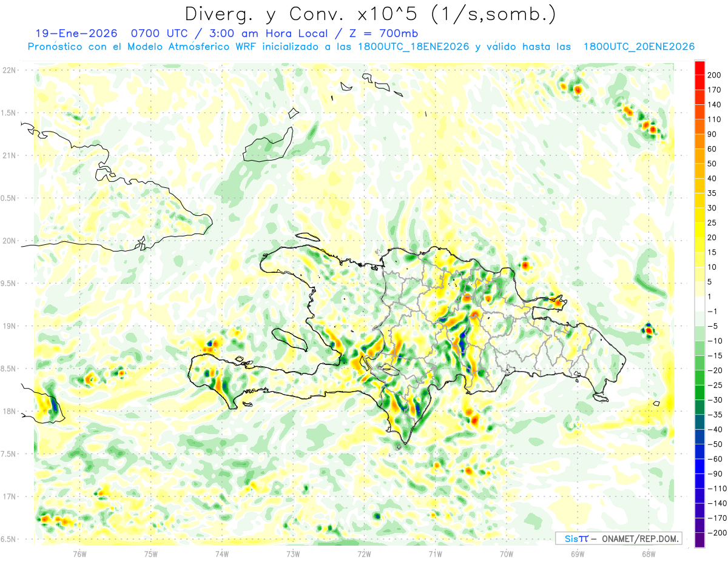
Task: Click the white colorbar segment between 1 and -1
Action: click(x=699, y=304)
